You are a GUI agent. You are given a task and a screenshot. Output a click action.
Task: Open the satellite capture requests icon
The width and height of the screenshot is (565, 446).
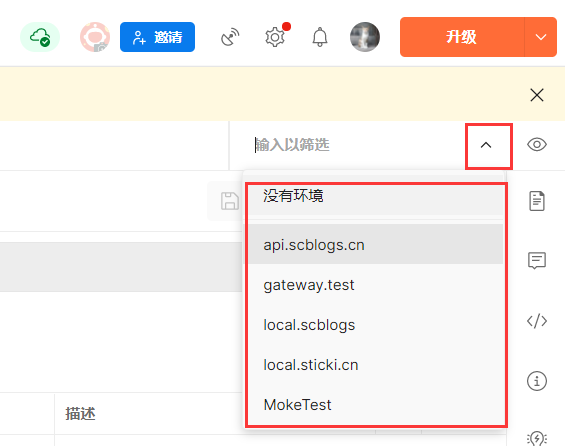pos(230,37)
